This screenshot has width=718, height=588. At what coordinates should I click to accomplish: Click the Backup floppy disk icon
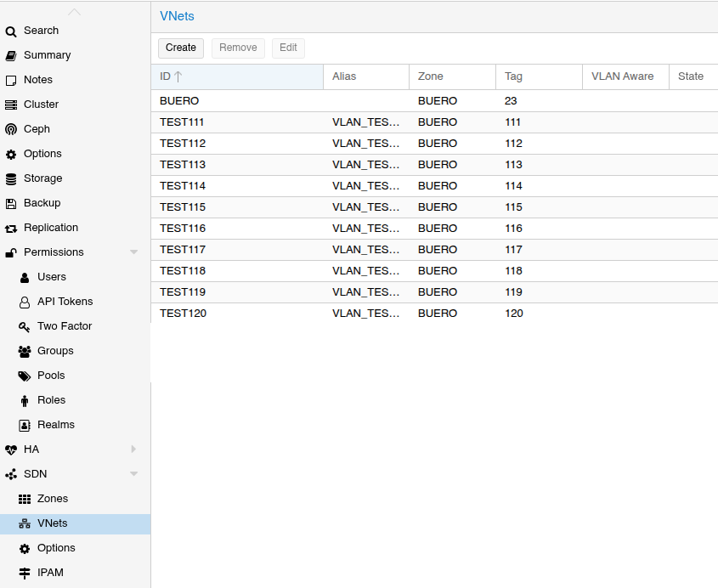tap(11, 203)
